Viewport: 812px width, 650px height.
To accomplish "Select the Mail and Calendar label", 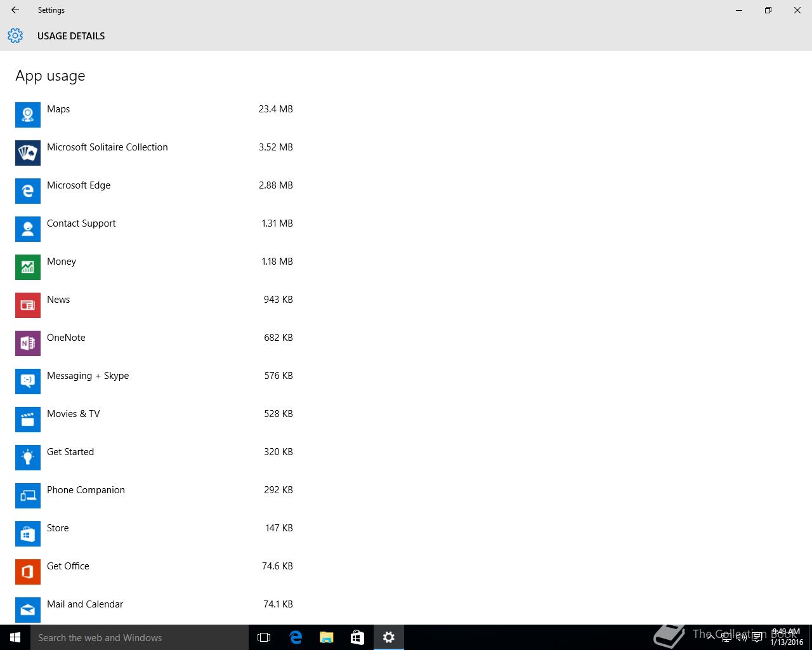I will 85,604.
